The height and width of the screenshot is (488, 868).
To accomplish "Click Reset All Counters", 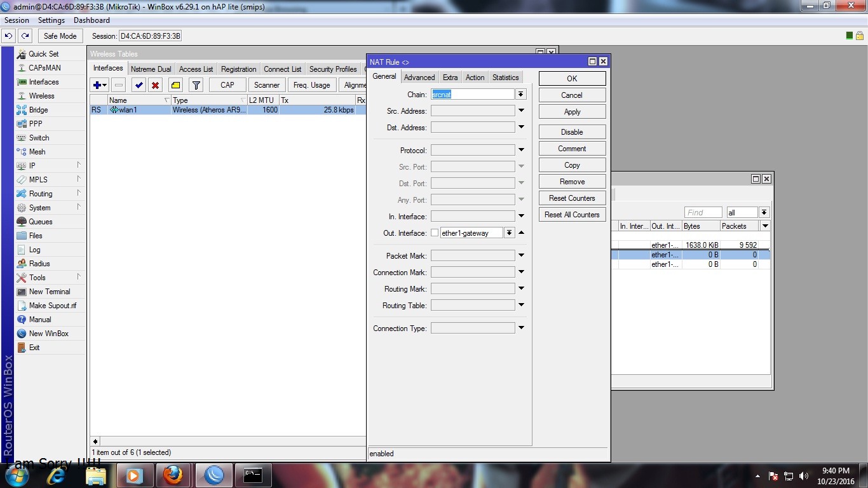I will 571,214.
